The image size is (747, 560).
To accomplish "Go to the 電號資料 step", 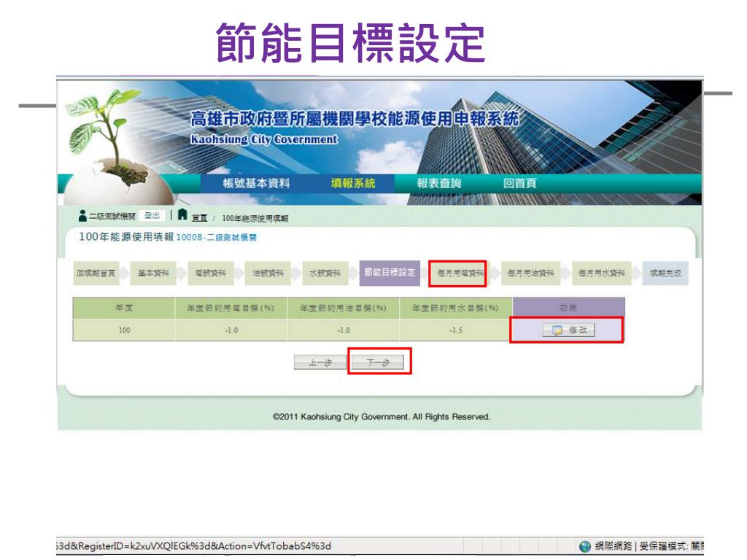I will (211, 273).
